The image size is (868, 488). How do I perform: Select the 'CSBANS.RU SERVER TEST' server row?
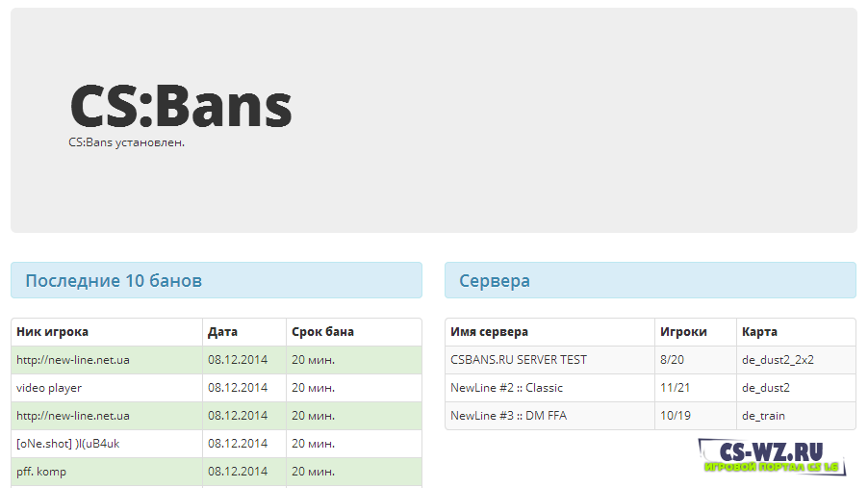point(651,360)
